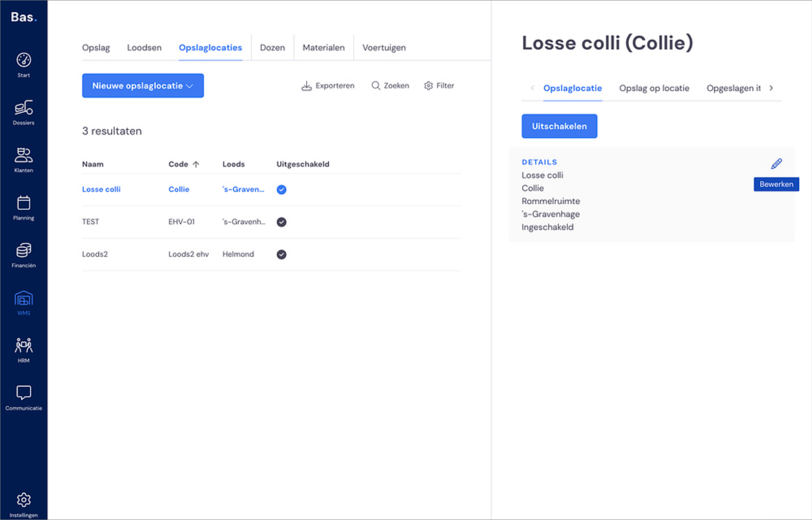Show more detail tabs with right chevron
The image size is (812, 520).
pyautogui.click(x=771, y=88)
